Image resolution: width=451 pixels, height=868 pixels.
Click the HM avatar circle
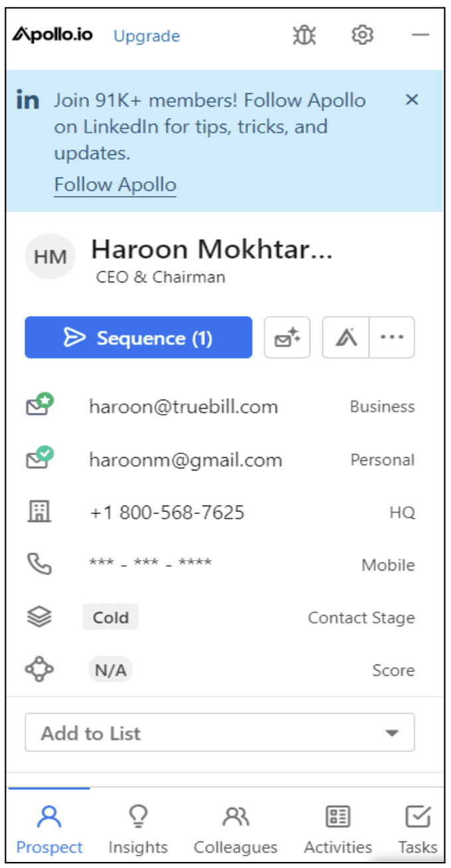pos(50,256)
